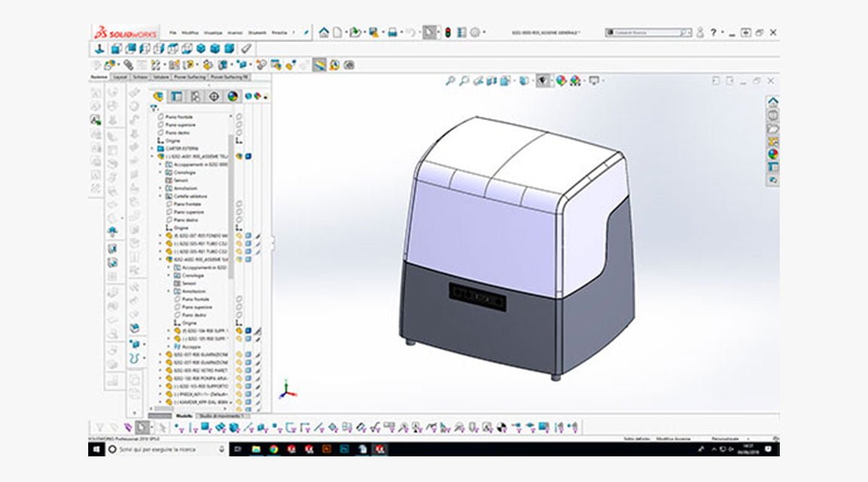Toggle visibility circle for first Piano destro row
Viewport: 868px width, 482px height.
coord(239,133)
